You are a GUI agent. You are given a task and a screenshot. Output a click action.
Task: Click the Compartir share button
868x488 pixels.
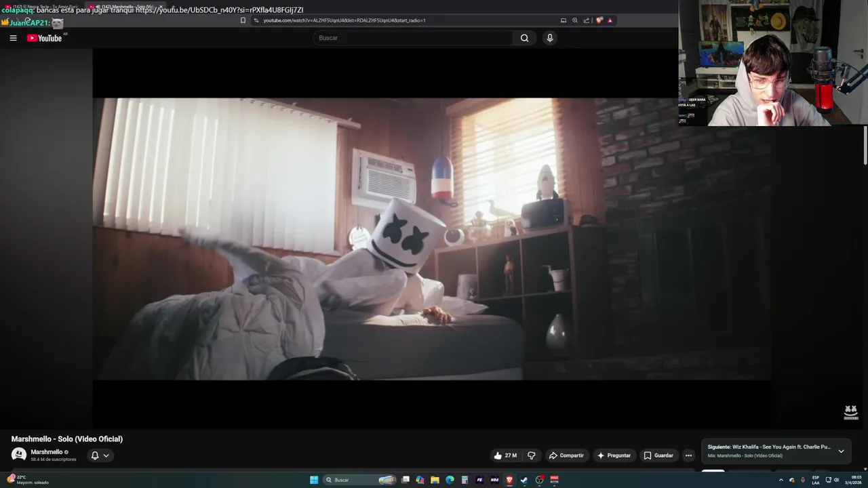pyautogui.click(x=566, y=455)
